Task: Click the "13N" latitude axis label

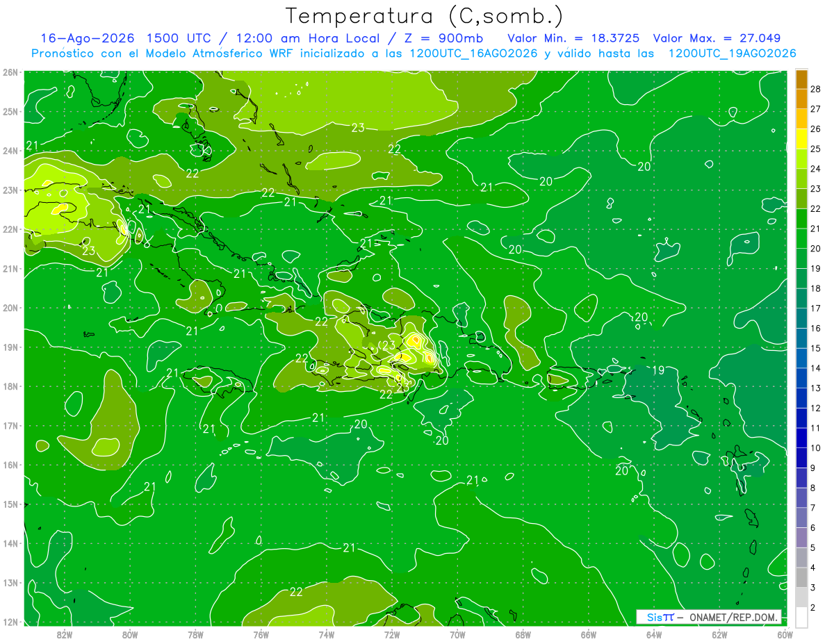Action: point(10,582)
